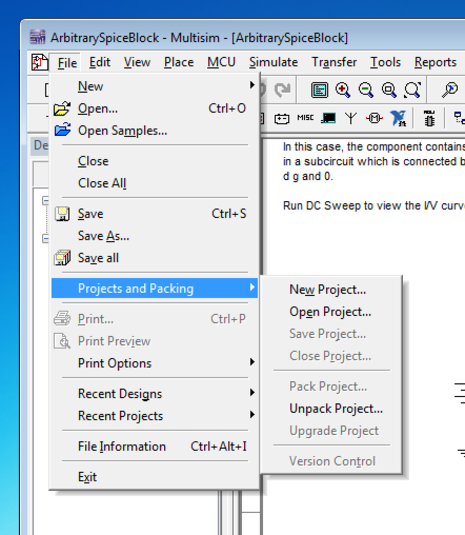
Task: Click the Zoom Fit to Page icon
Action: click(412, 90)
